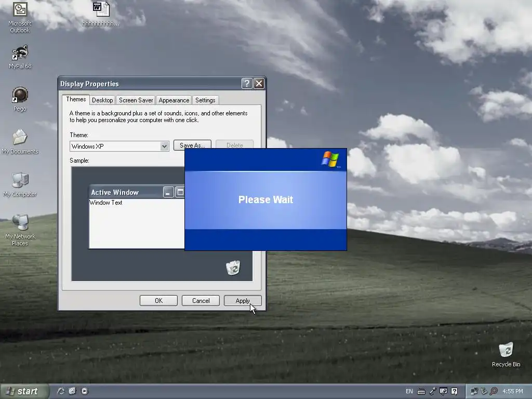
Task: Click the 4:55 PM taskbar clock
Action: pos(513,391)
